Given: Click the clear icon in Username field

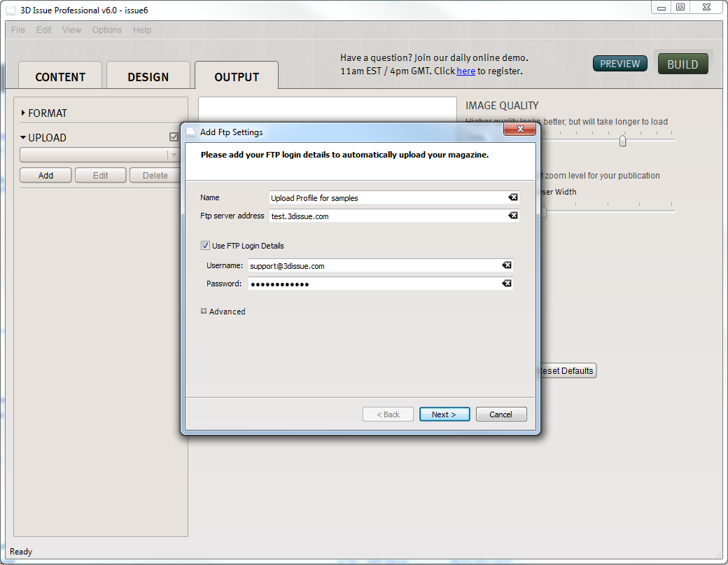Looking at the screenshot, I should [506, 265].
